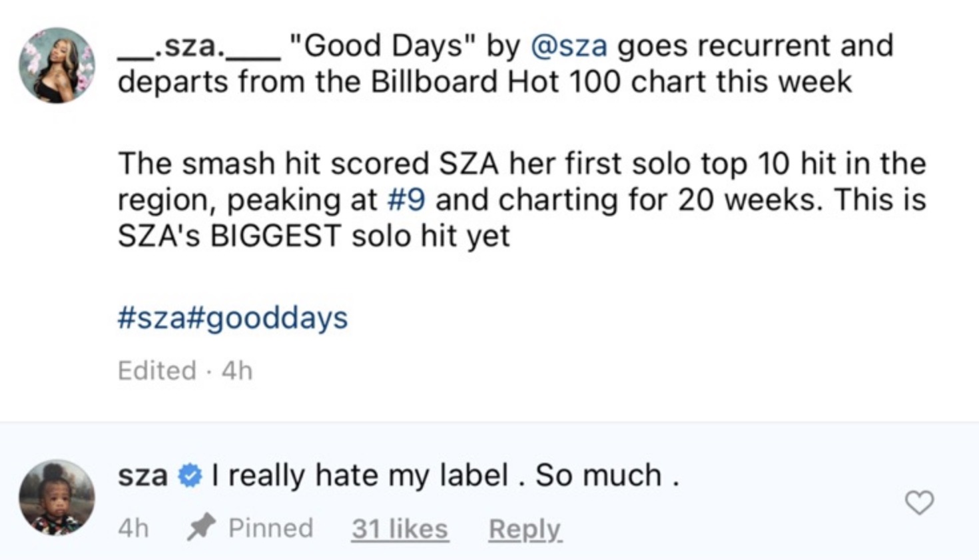This screenshot has height=560, width=979.
Task: Like sza's comment with the heart icon
Action: (x=919, y=502)
